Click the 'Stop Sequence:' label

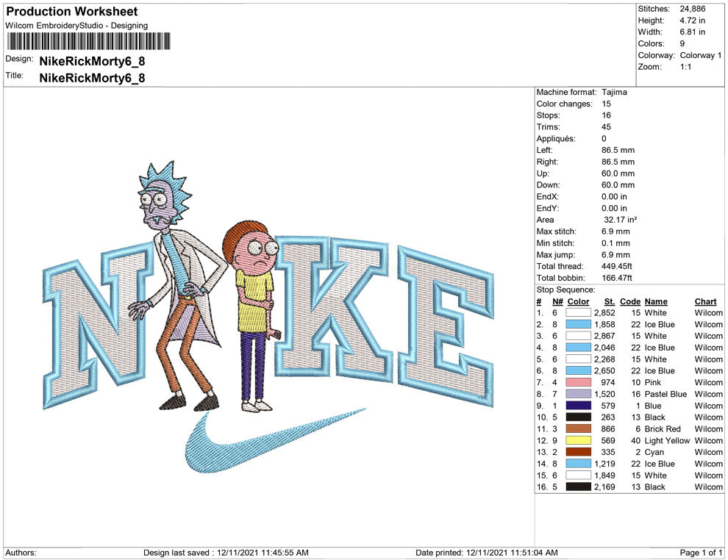566,290
